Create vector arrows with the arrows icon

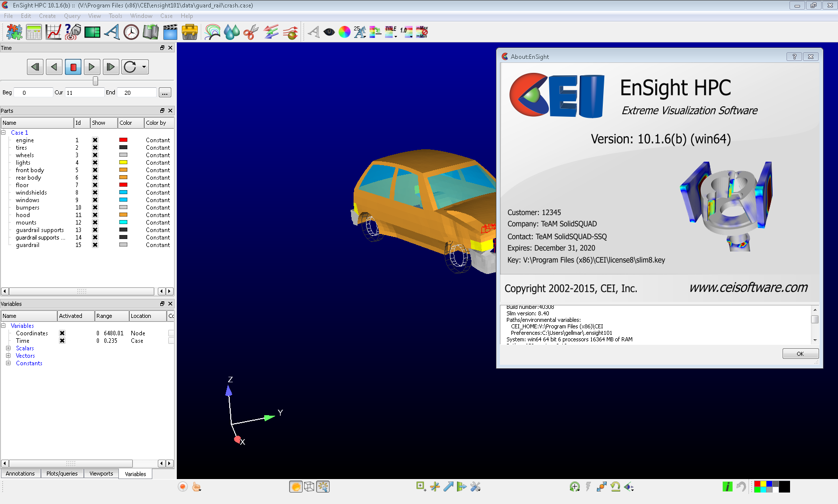coord(271,32)
